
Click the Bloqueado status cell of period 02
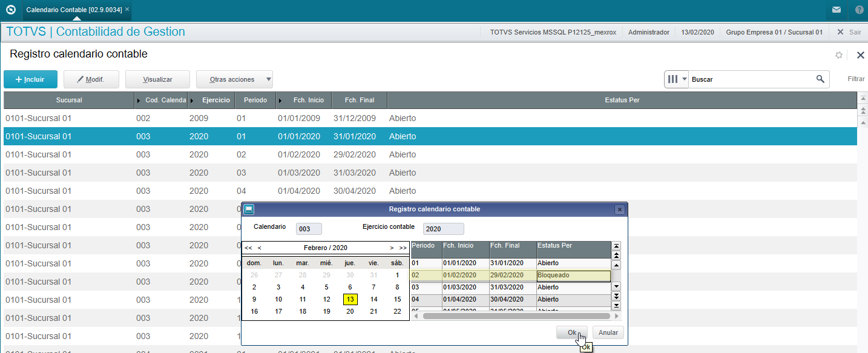[573, 275]
